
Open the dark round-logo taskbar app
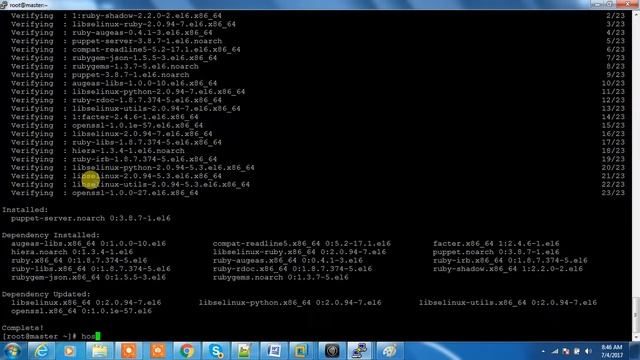point(332,351)
